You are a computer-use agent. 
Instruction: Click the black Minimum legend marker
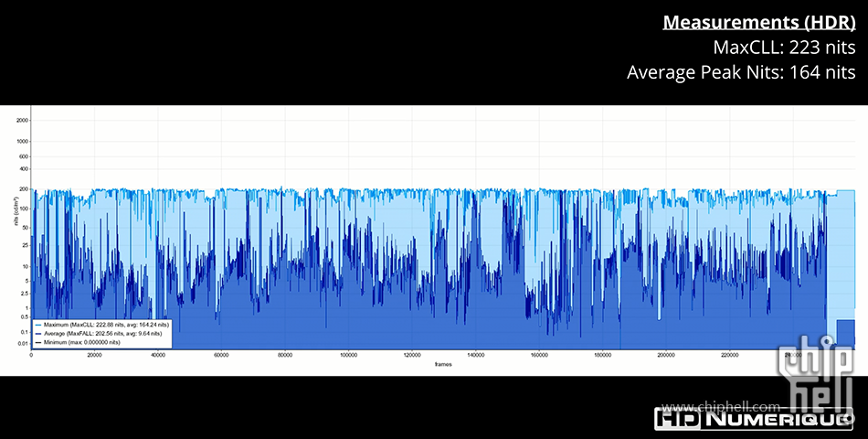click(x=38, y=342)
